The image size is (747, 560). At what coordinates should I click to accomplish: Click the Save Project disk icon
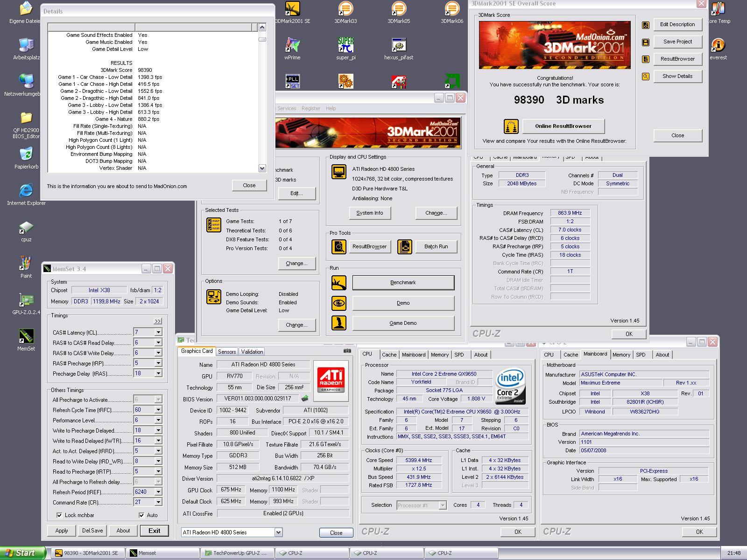(646, 42)
